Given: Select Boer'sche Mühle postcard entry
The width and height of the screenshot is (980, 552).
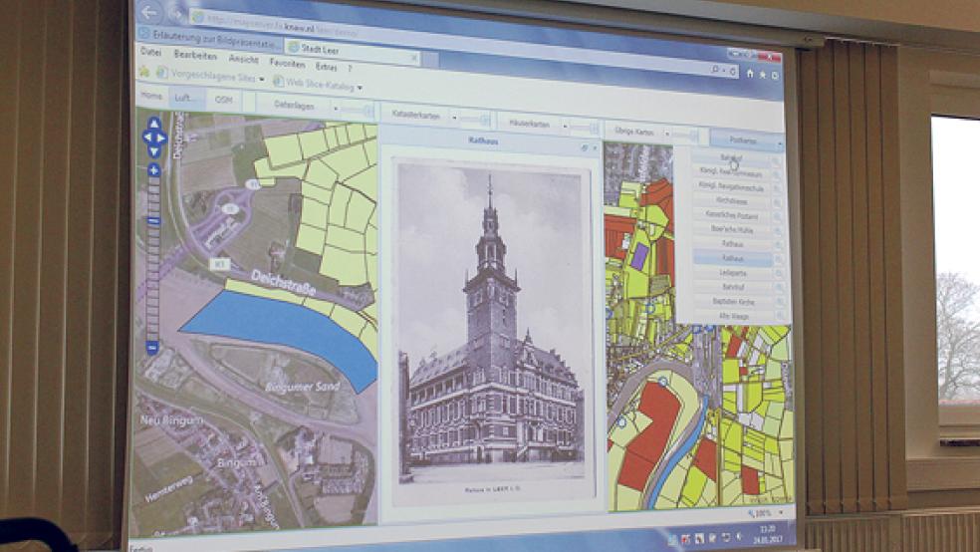Looking at the screenshot, I should coord(732,230).
